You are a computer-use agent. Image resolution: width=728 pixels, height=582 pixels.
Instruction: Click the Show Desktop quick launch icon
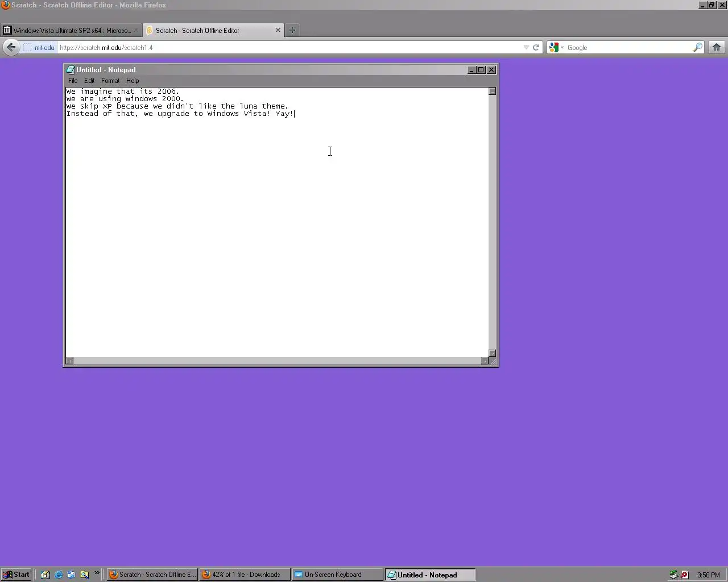tap(45, 575)
